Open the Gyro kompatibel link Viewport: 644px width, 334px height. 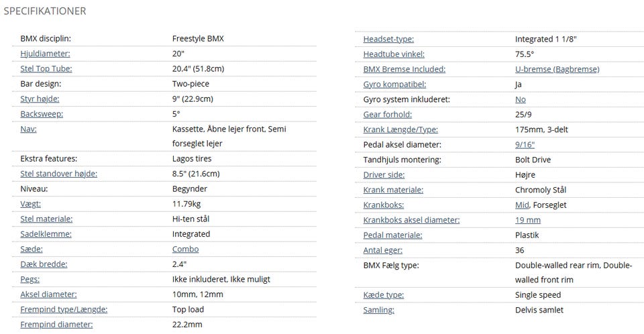(394, 85)
